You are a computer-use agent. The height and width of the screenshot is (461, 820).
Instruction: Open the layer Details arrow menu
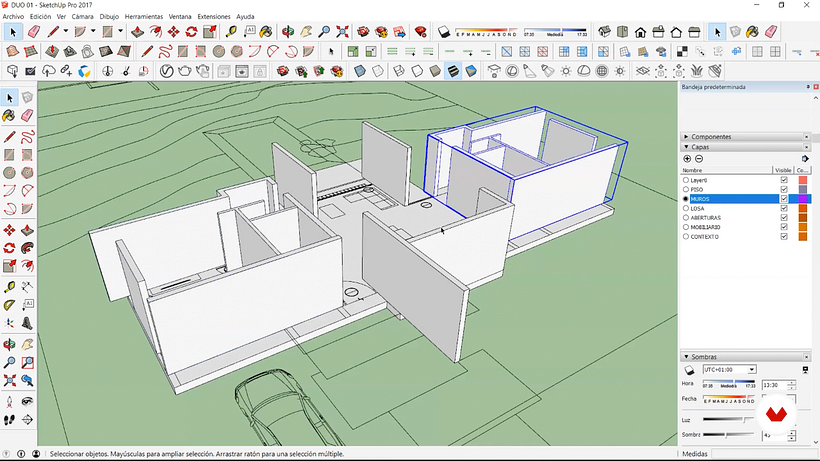(x=805, y=159)
